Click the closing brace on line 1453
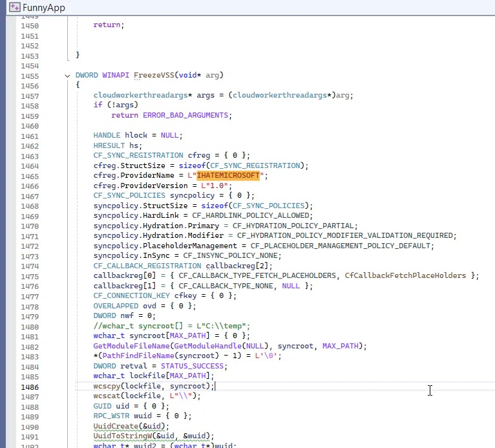The height and width of the screenshot is (448, 495). click(x=78, y=54)
